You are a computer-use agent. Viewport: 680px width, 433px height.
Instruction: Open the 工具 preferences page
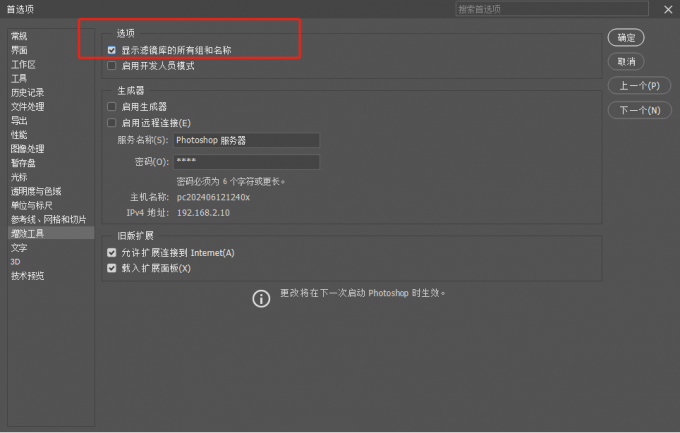19,79
